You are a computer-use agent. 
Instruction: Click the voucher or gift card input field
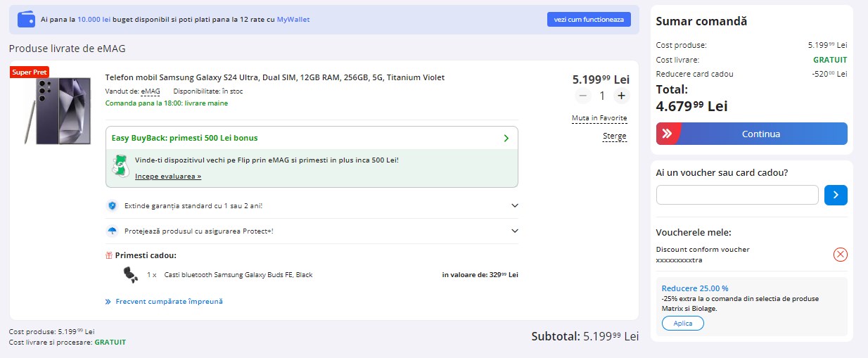coord(736,195)
